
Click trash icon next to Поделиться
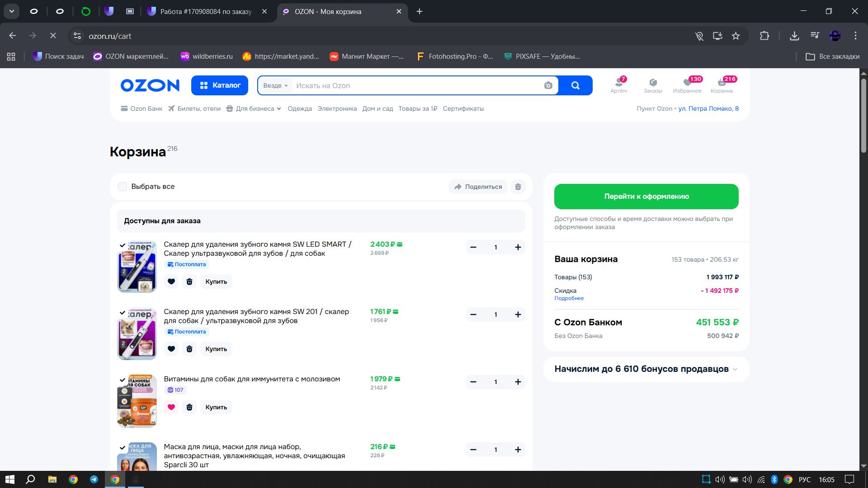tap(518, 187)
